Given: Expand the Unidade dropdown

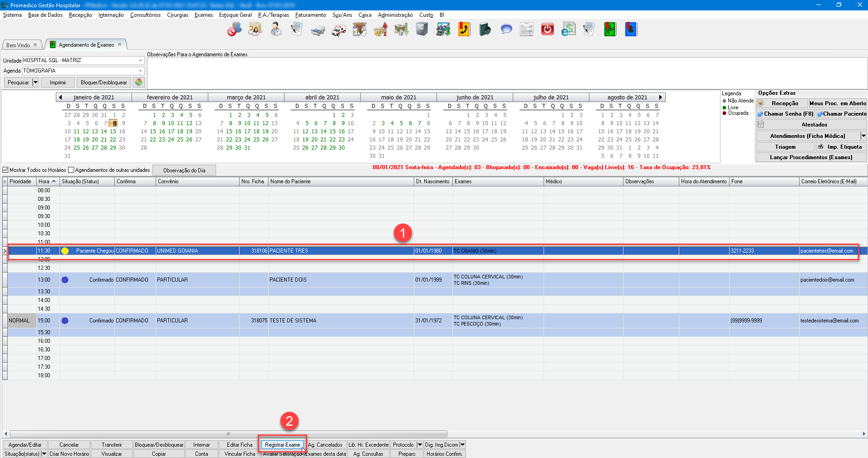Looking at the screenshot, I should pos(140,60).
